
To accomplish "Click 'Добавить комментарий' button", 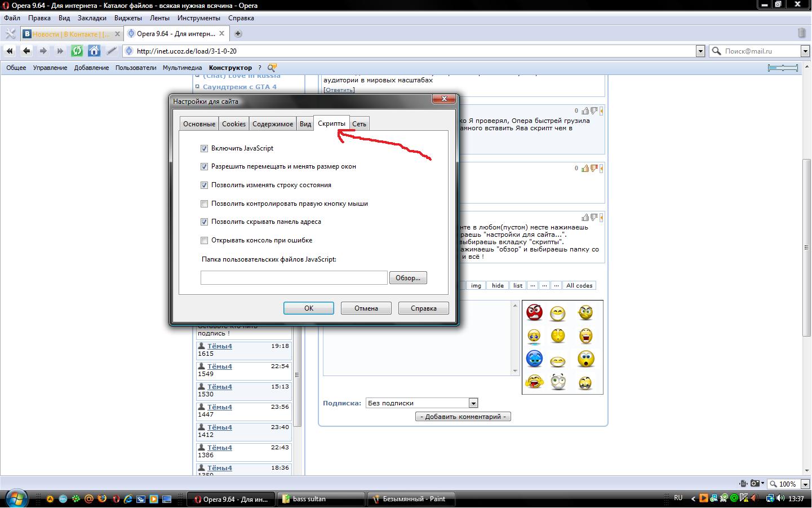I will click(463, 417).
